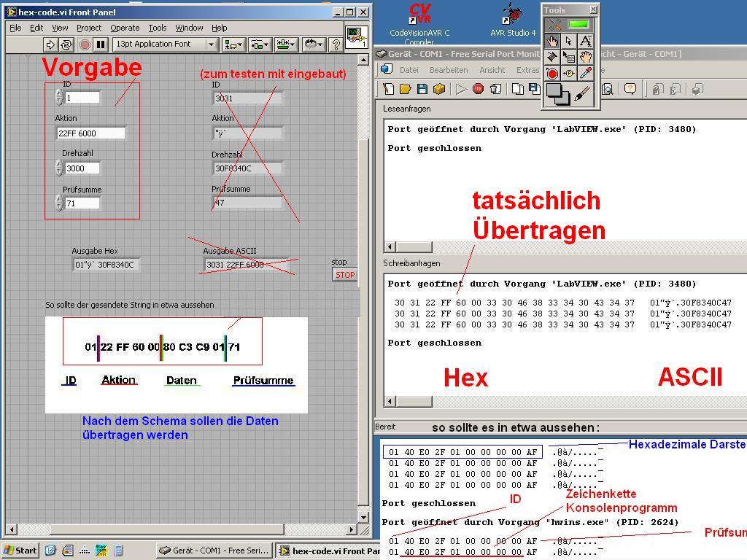Screen dimensions: 747x560
Task: Open the Extras menu
Action: coord(528,70)
